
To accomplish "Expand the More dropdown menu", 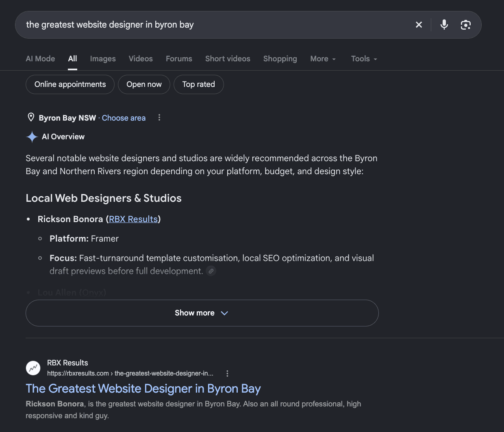I will coord(323,59).
